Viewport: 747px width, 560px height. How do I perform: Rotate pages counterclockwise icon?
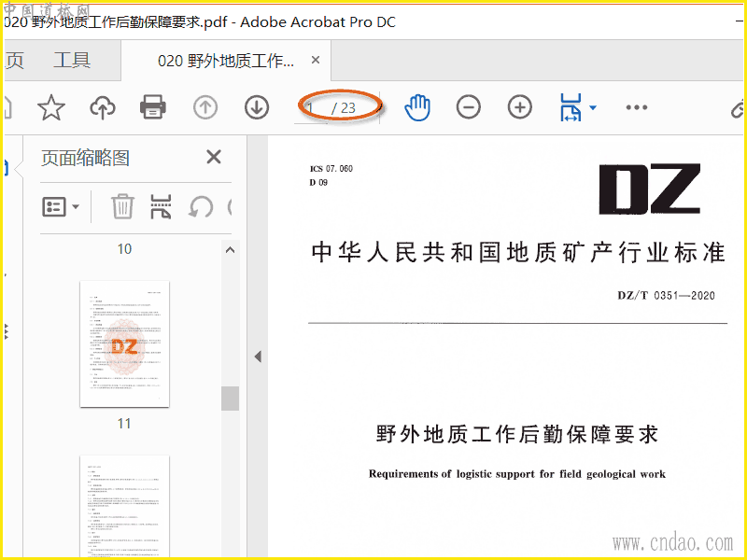(x=201, y=207)
